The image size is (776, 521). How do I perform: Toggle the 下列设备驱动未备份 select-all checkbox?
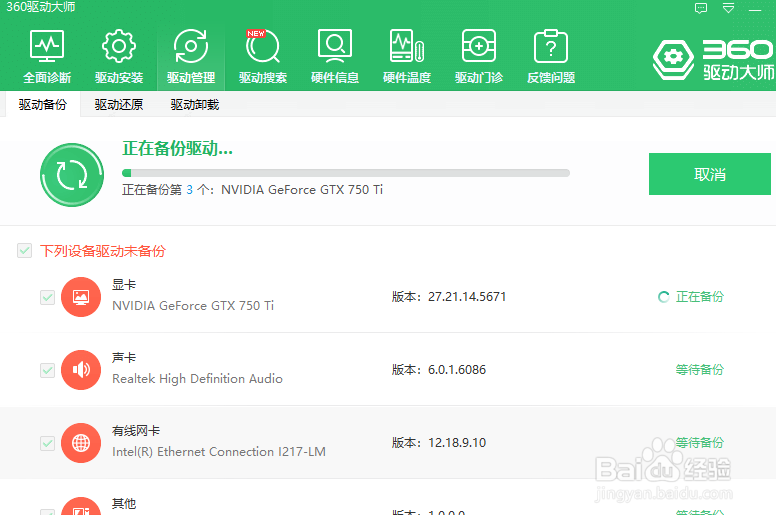(24, 251)
